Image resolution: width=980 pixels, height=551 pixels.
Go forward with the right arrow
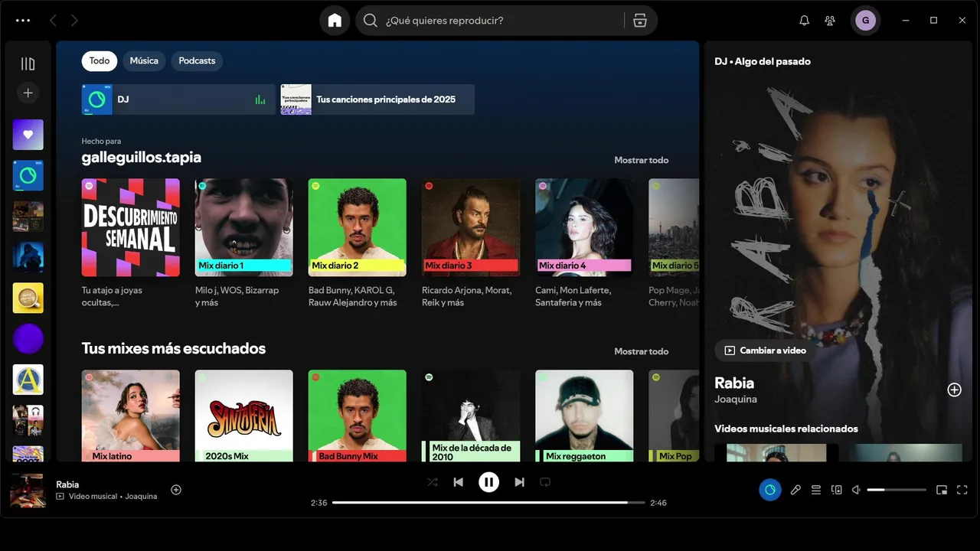[x=74, y=21]
